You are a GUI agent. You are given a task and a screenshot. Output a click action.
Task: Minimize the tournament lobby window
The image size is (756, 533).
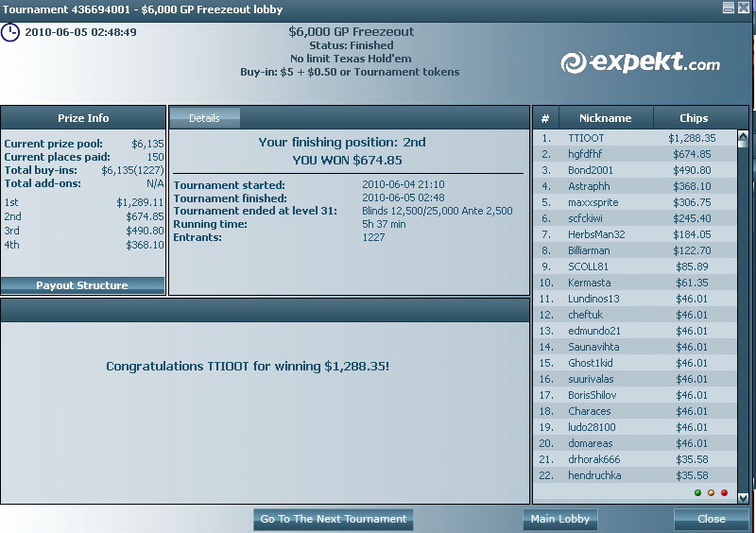(x=729, y=8)
